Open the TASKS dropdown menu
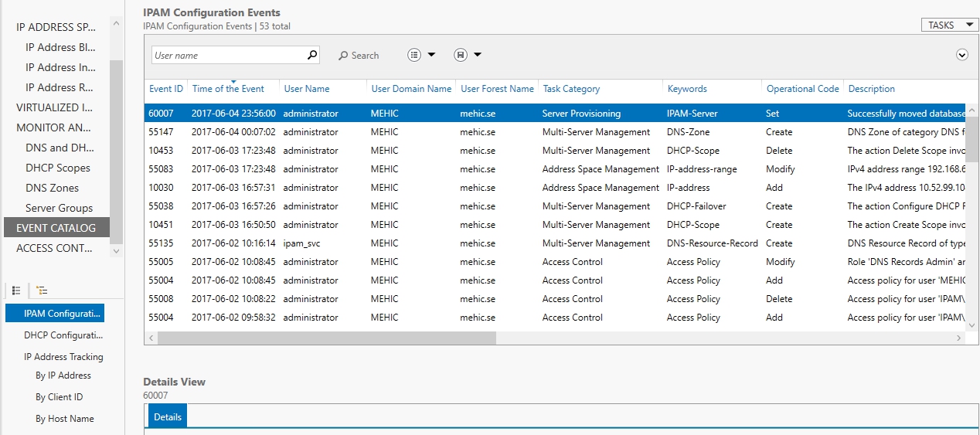Image resolution: width=980 pixels, height=435 pixels. 949,25
